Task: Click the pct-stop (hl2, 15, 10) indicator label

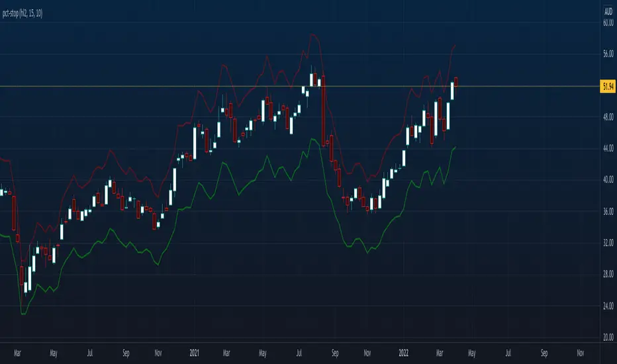Action: (23, 13)
